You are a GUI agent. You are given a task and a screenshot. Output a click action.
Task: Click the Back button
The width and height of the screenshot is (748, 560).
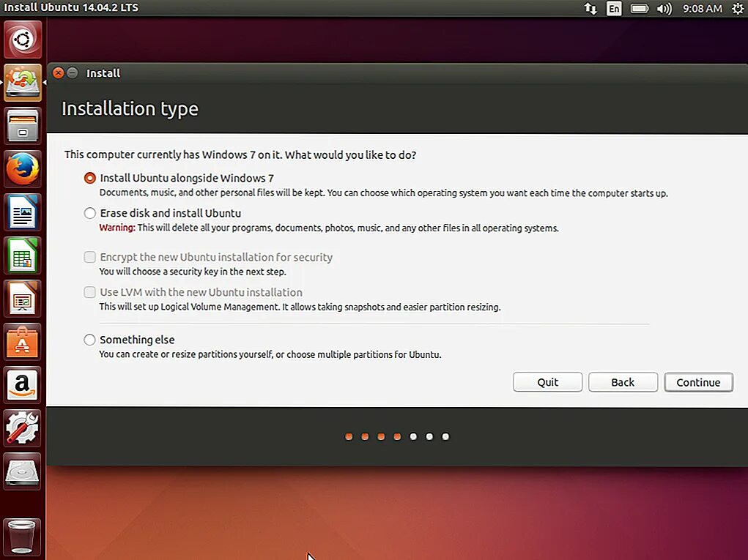[x=623, y=382]
